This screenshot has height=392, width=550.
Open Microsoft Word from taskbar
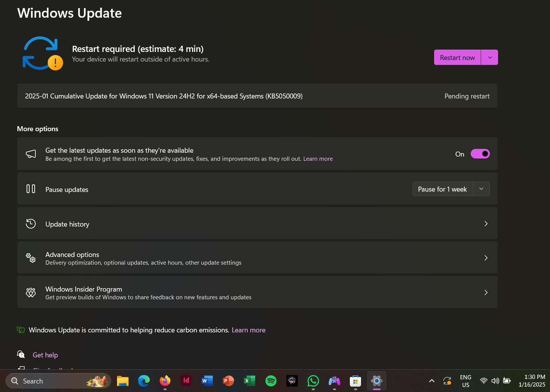tap(207, 381)
